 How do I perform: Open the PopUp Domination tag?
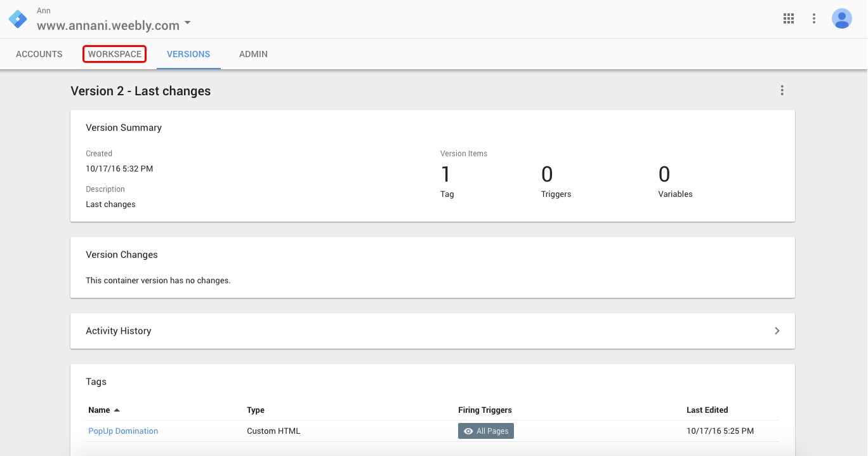[x=123, y=431]
